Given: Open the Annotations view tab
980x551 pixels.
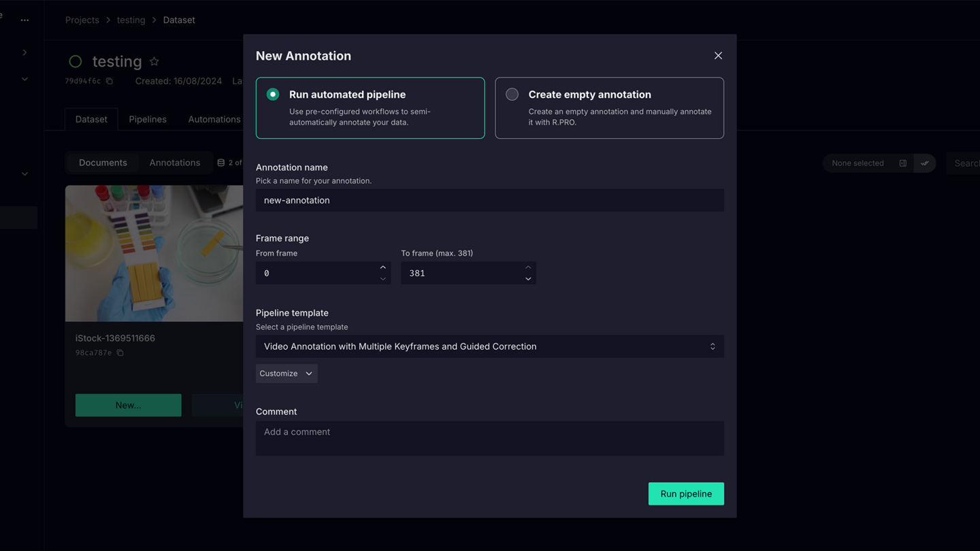Looking at the screenshot, I should tap(175, 163).
